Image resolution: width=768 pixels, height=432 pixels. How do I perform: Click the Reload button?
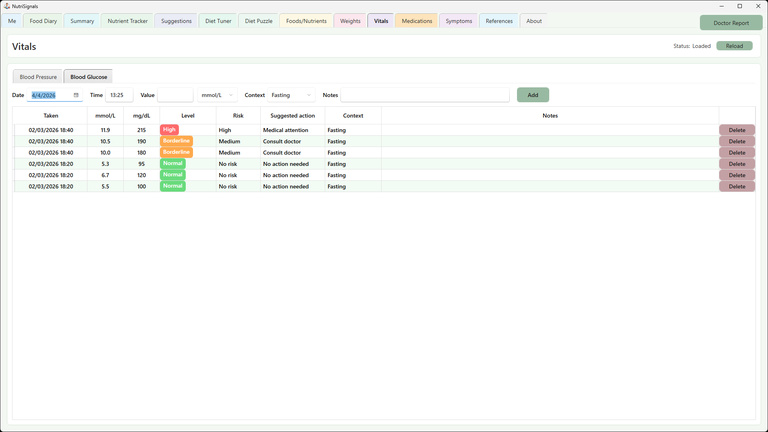(734, 46)
